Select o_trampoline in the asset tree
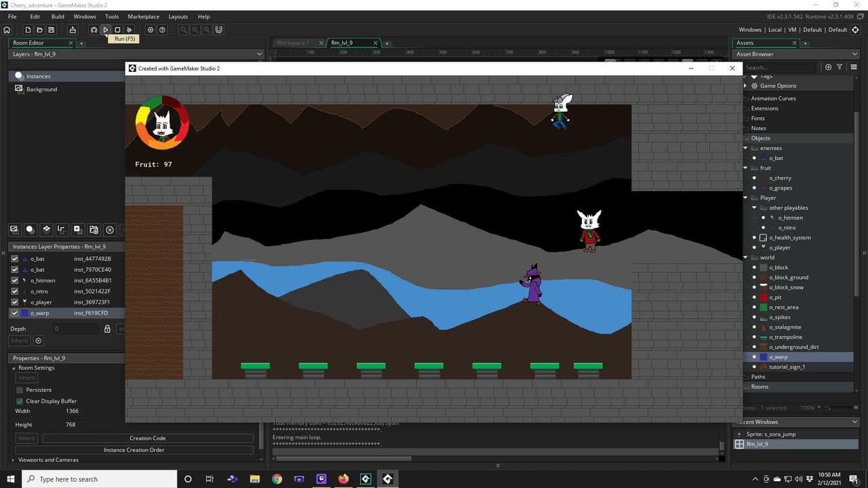The height and width of the screenshot is (488, 868). click(x=785, y=337)
